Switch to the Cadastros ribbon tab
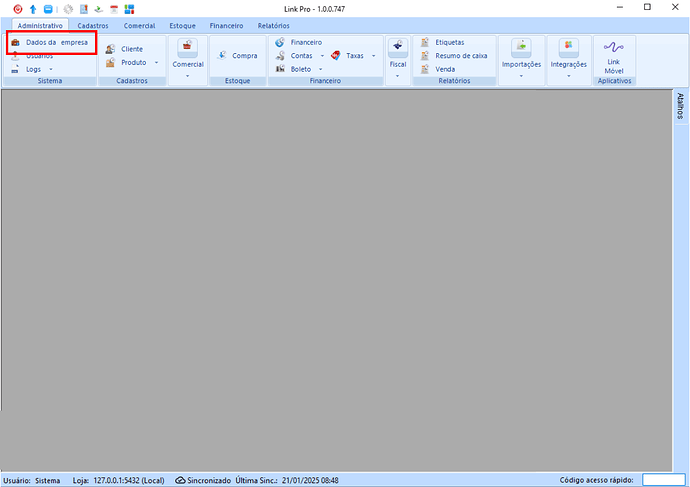The width and height of the screenshot is (690, 487). click(92, 25)
